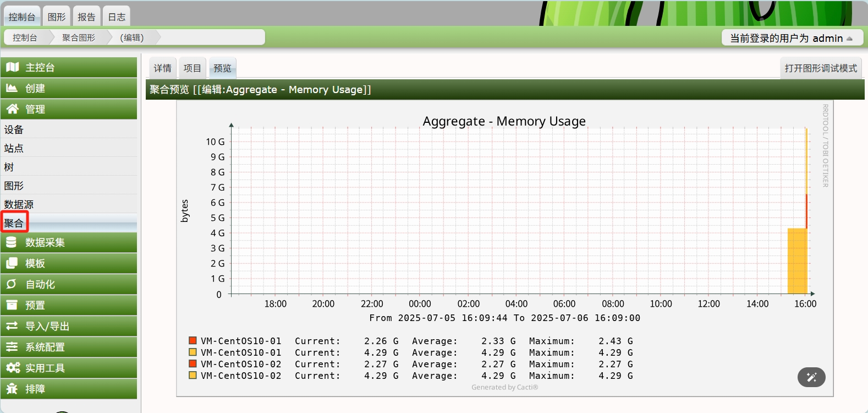
Task: Click the copy icon beside 模板
Action: coord(12,263)
